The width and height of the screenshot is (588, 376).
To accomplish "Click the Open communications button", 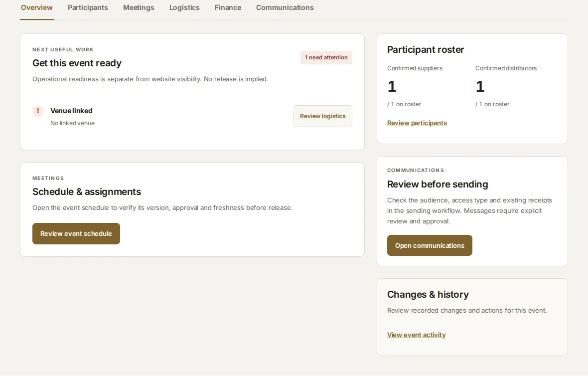I will point(430,245).
